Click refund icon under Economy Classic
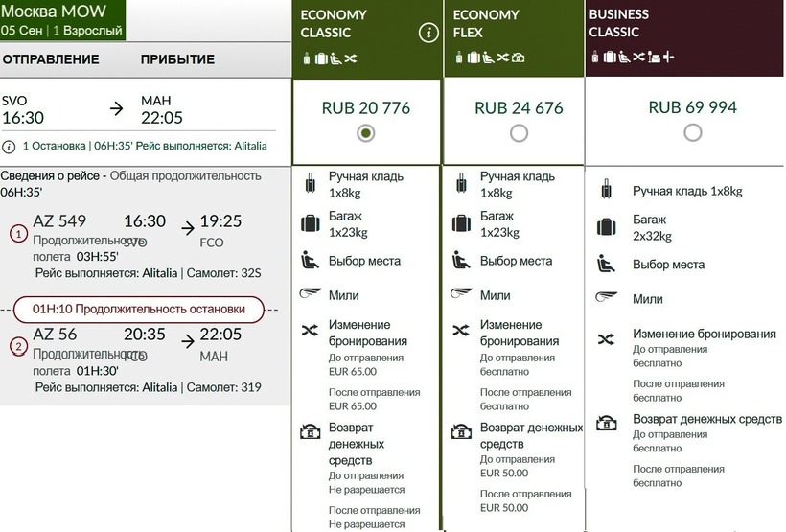The height and width of the screenshot is (532, 786). coord(310,430)
